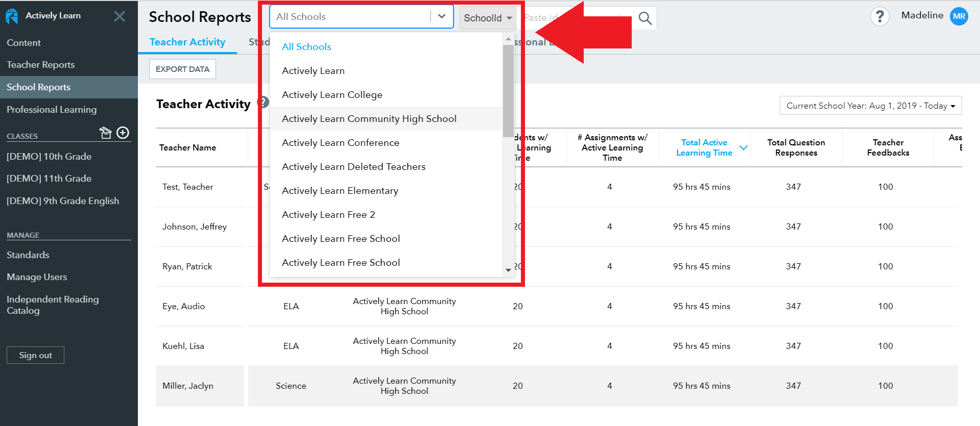Click the MR user avatar
Screen dimensions: 980x426
pos(959,16)
